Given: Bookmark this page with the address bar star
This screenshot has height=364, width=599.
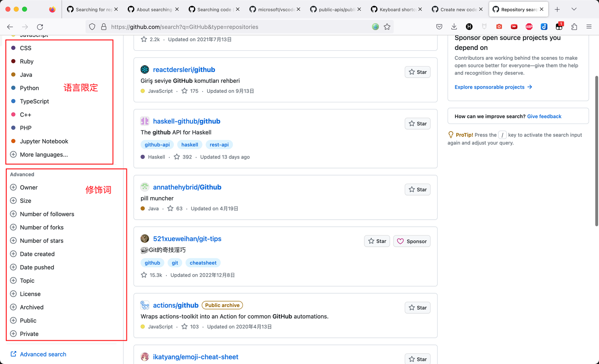Looking at the screenshot, I should point(387,27).
